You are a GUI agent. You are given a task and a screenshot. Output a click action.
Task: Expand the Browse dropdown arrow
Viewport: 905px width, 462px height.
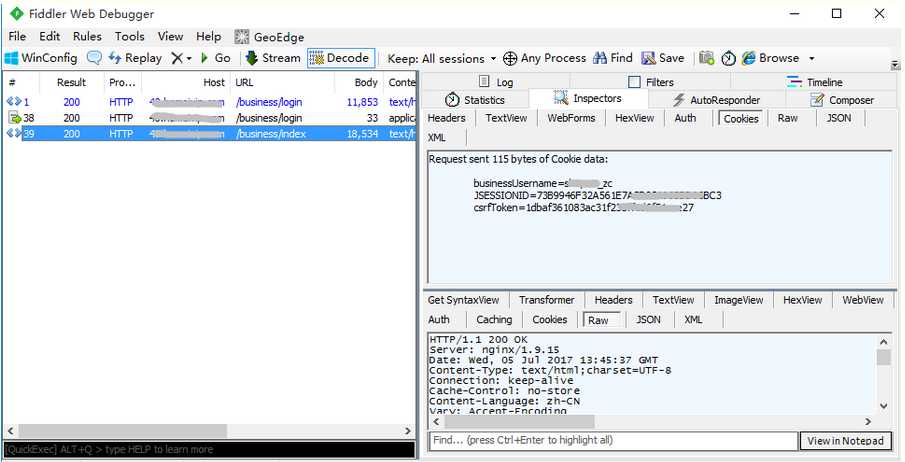pyautogui.click(x=811, y=58)
